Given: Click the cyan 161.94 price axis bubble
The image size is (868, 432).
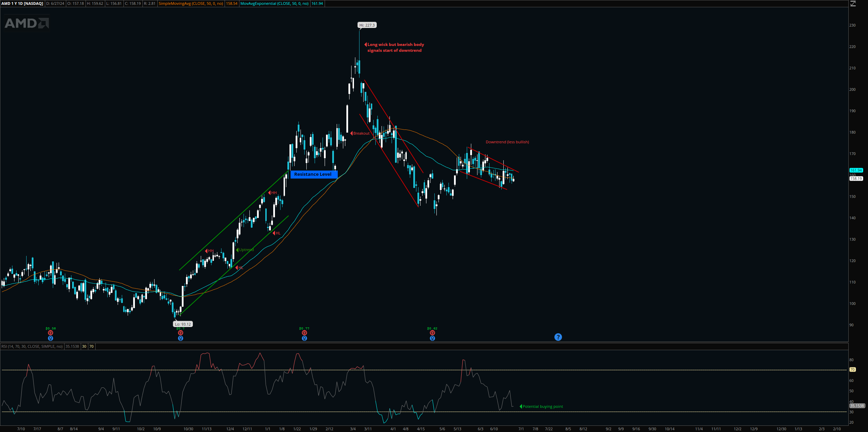Looking at the screenshot, I should pyautogui.click(x=856, y=170).
